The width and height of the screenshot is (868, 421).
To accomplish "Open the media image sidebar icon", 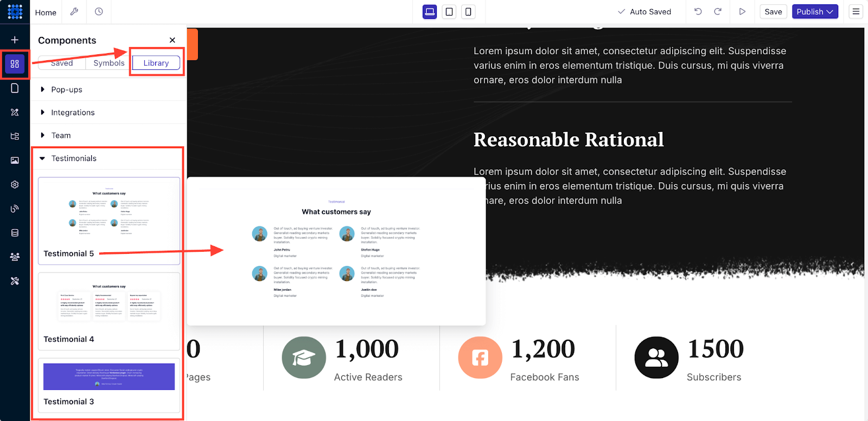I will [x=15, y=160].
